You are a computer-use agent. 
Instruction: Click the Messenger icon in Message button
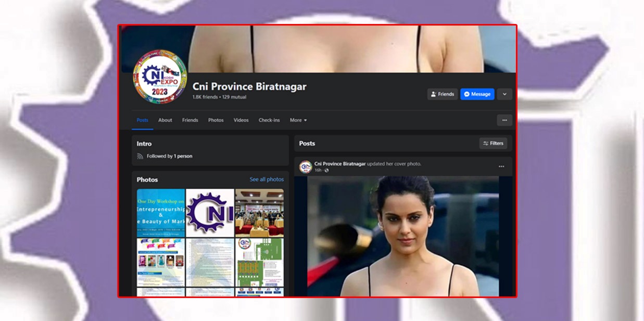[x=467, y=94]
